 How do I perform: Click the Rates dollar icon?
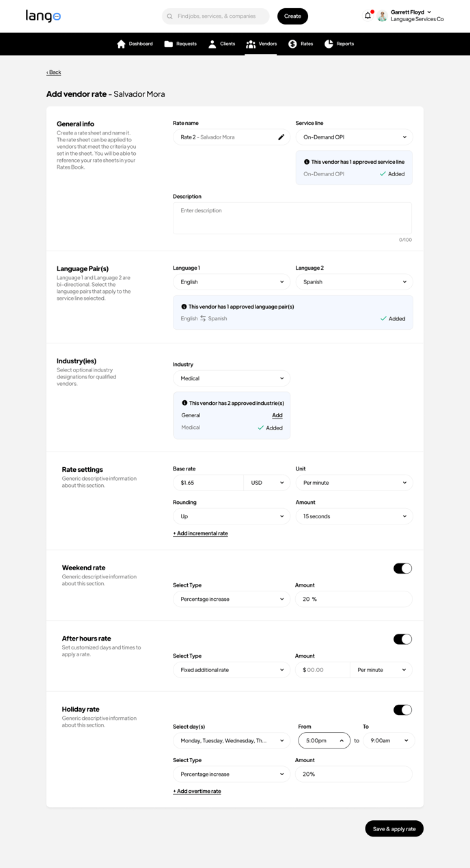click(x=292, y=44)
